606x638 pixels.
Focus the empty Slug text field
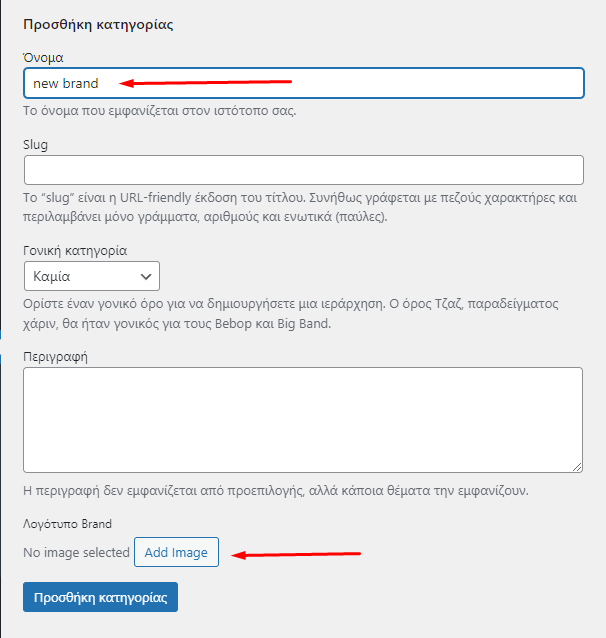303,170
